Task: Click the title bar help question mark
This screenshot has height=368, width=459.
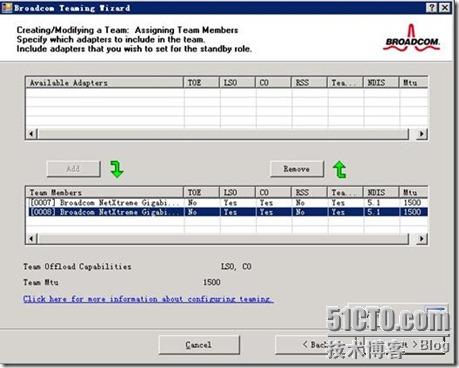Action: [x=432, y=8]
